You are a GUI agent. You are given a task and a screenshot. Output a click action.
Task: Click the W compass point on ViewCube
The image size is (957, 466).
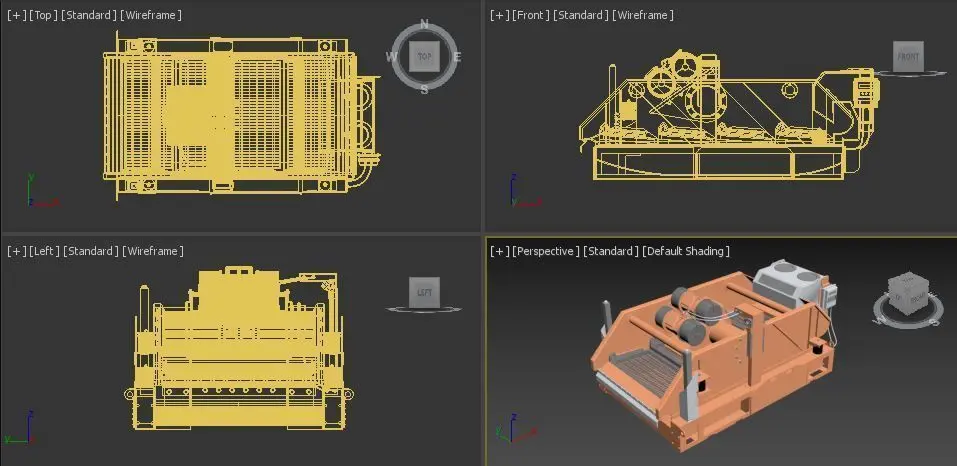(x=391, y=57)
